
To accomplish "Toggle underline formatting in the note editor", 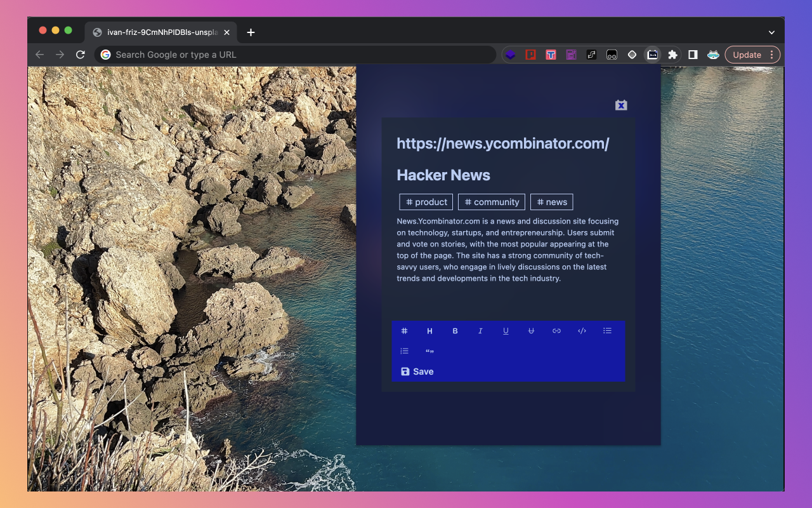I will point(506,331).
